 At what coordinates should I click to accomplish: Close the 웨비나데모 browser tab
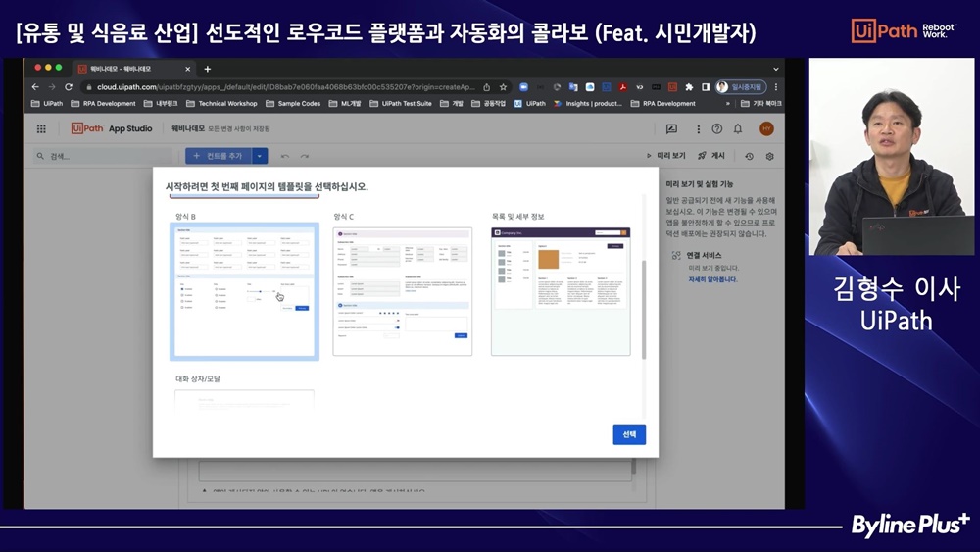tap(187, 69)
